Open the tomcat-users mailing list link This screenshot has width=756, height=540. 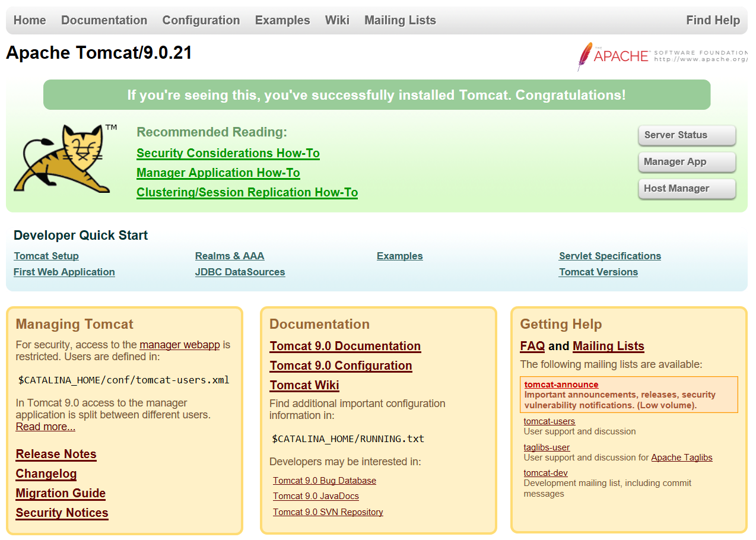[x=549, y=421]
